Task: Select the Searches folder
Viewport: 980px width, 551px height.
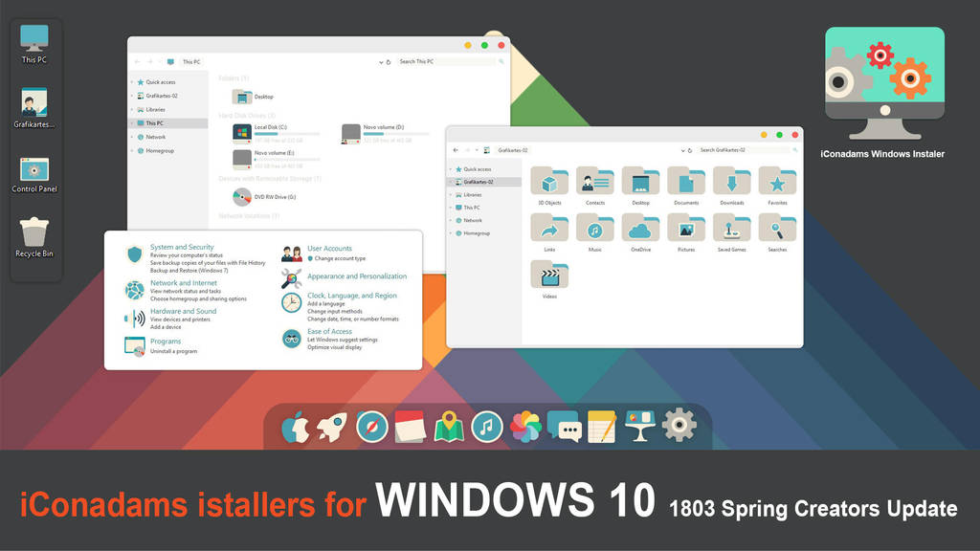Action: coord(777,232)
